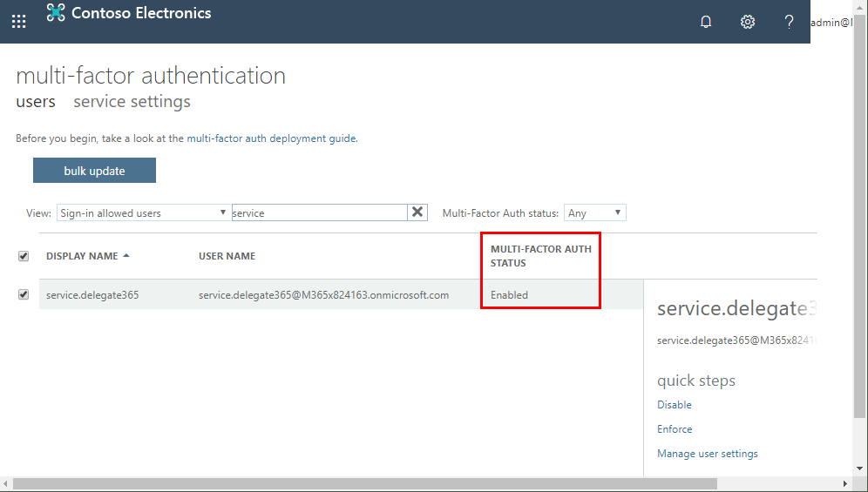This screenshot has width=868, height=492.
Task: Uncheck the service.delegate365 row checkbox
Action: [24, 295]
